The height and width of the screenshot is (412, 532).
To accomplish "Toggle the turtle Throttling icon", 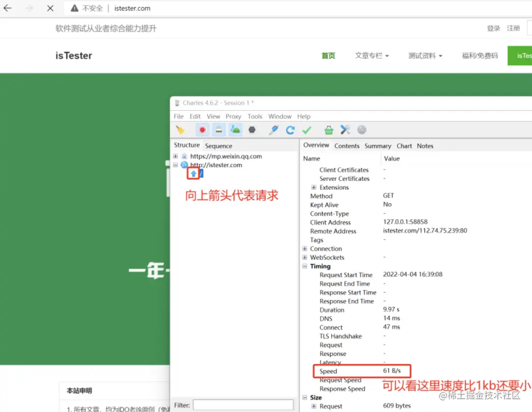I will pos(235,130).
